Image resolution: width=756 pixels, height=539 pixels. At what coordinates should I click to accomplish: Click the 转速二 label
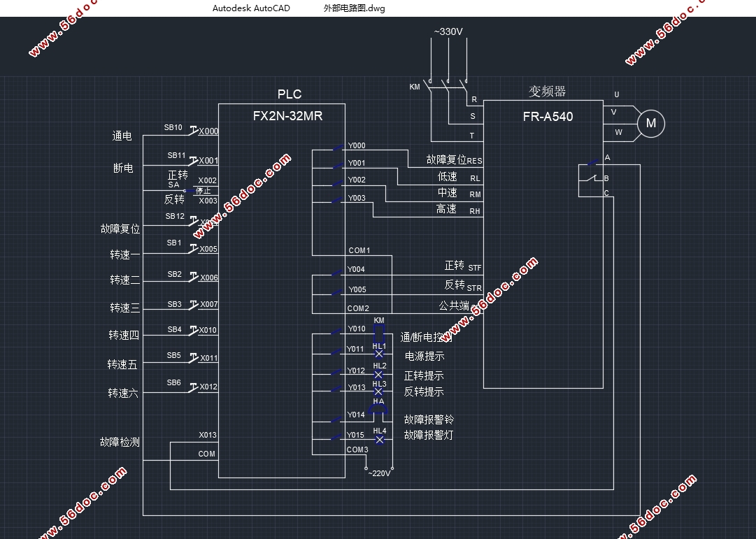tap(125, 280)
